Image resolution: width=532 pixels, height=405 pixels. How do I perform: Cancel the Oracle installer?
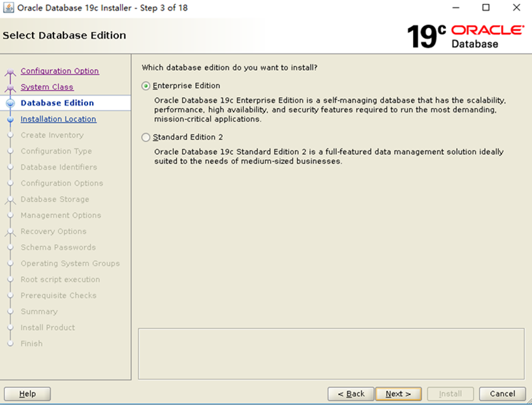click(502, 394)
